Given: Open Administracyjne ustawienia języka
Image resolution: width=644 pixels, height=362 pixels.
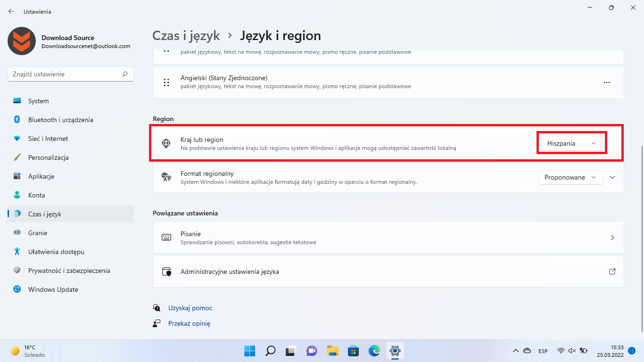Looking at the screenshot, I should tap(388, 271).
